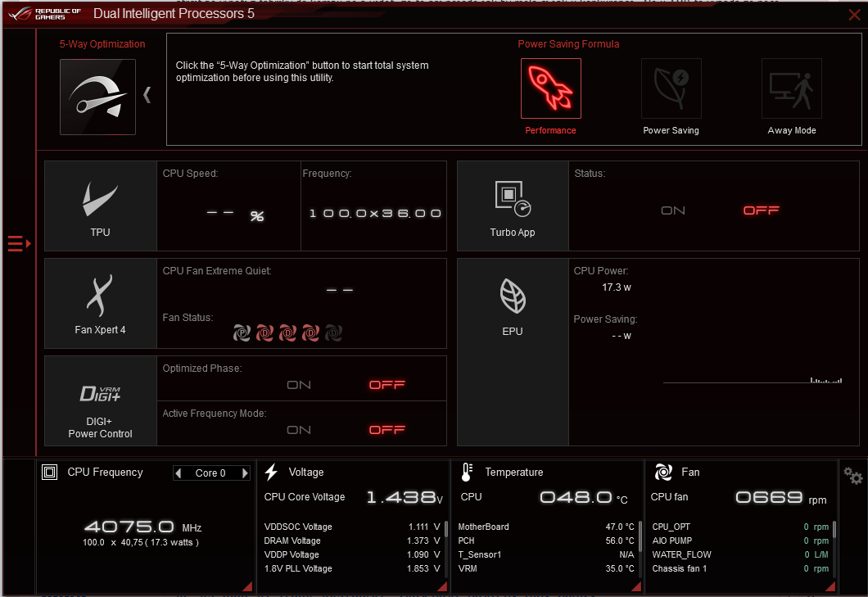Choose the Power Saving leaf icon

click(671, 88)
